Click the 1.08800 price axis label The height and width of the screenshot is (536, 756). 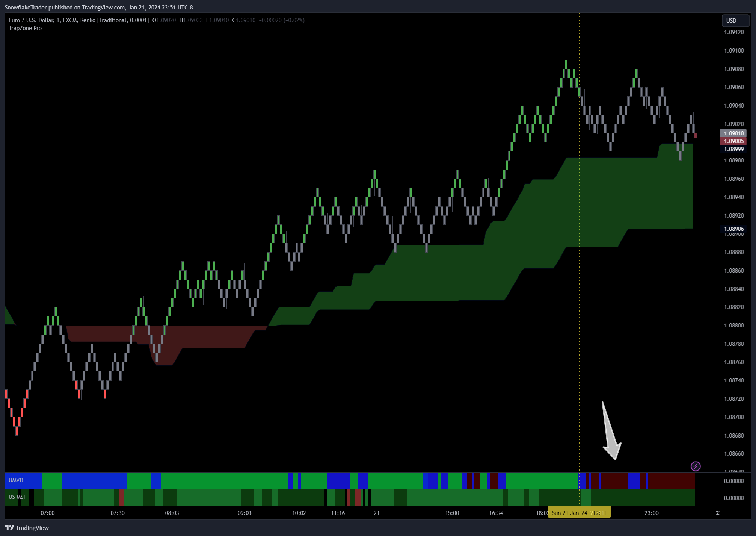pyautogui.click(x=734, y=326)
